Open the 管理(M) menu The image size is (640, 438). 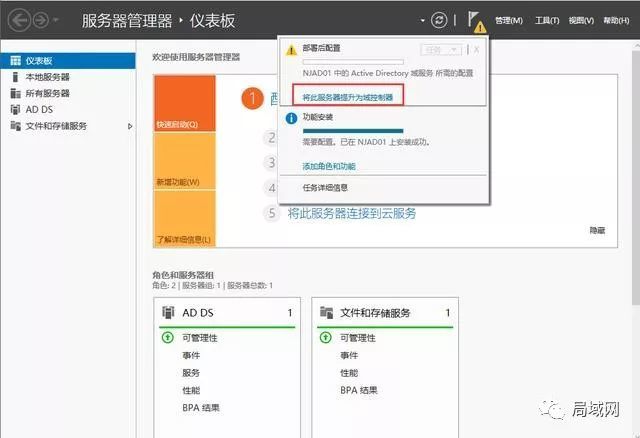pyautogui.click(x=509, y=20)
